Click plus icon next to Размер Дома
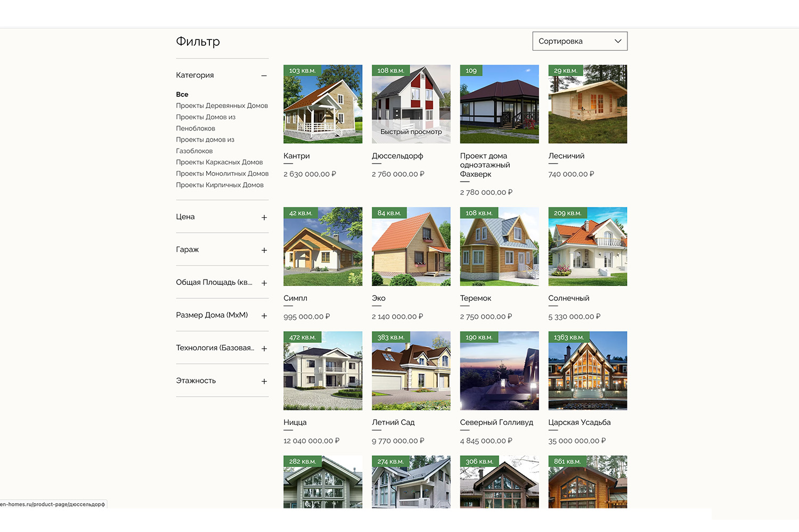 click(x=264, y=316)
